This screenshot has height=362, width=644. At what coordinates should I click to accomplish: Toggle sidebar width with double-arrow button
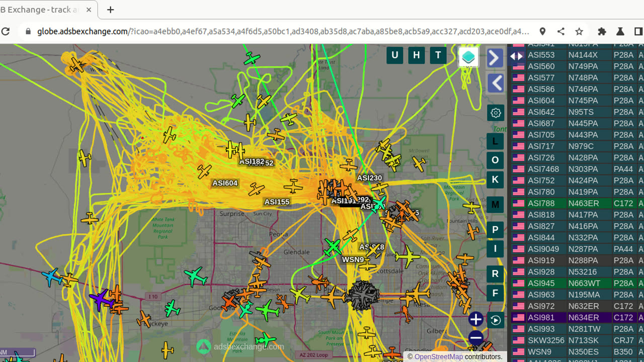(x=517, y=56)
